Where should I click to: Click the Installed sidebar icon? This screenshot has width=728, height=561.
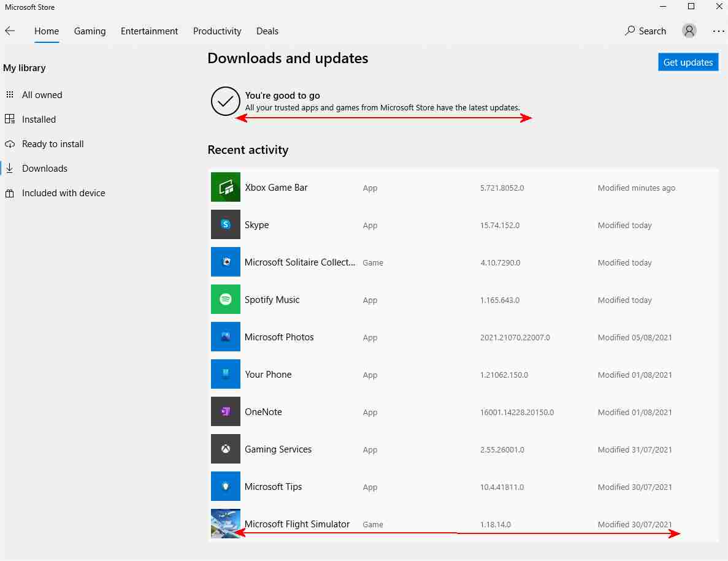click(10, 120)
